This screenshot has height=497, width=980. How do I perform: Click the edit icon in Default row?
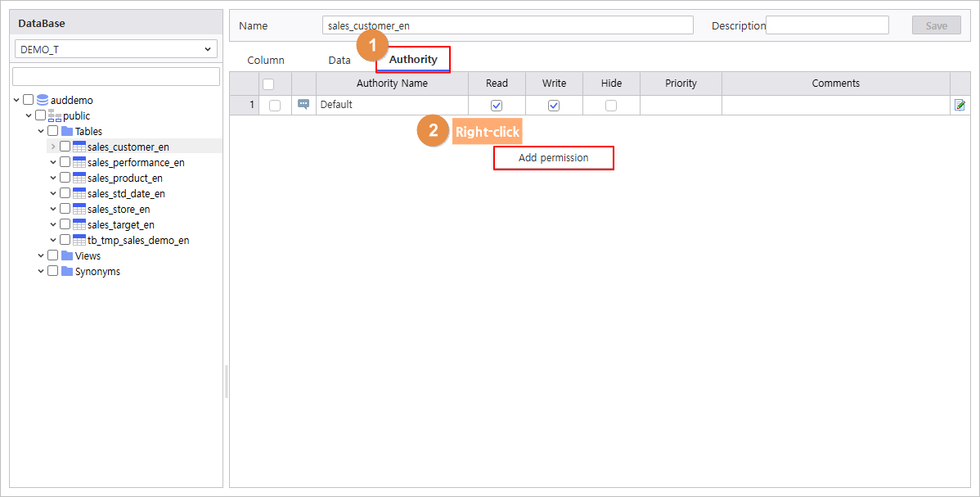pyautogui.click(x=960, y=105)
